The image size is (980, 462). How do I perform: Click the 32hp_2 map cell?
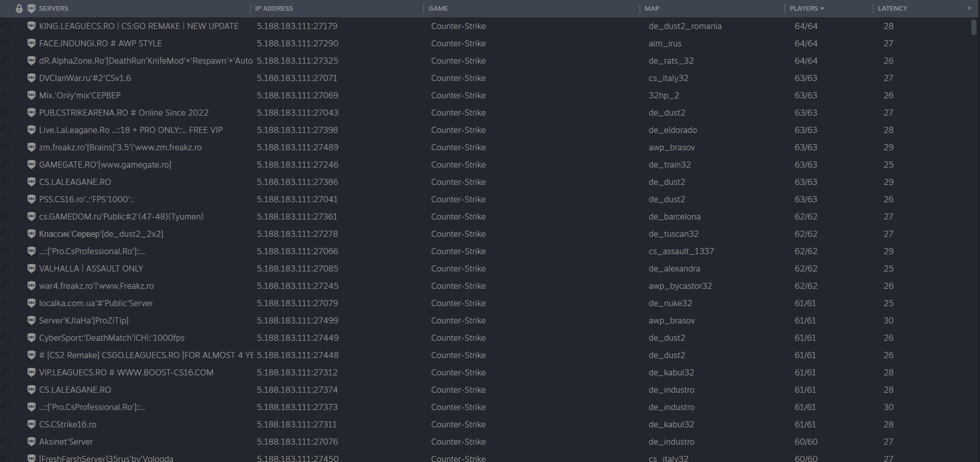pos(664,95)
